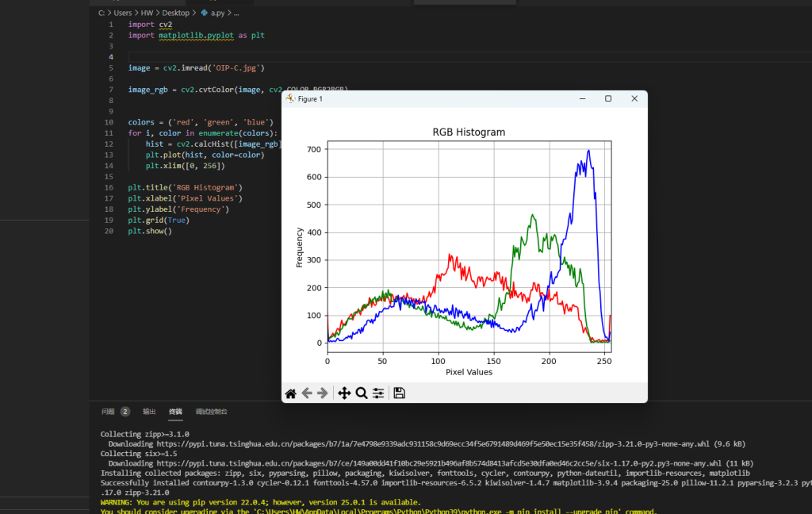
Task: Click 'cv2.cvtColor' on line 7
Action: (x=207, y=90)
